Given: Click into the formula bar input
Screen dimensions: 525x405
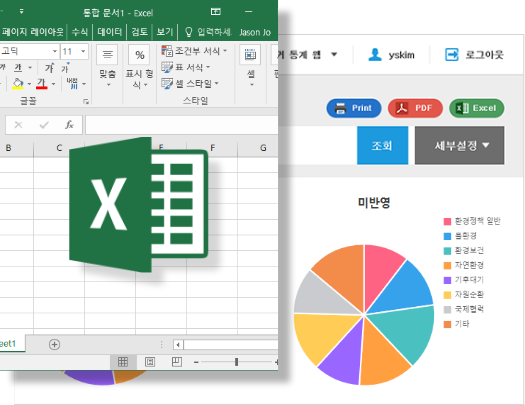Looking at the screenshot, I should coord(181,125).
